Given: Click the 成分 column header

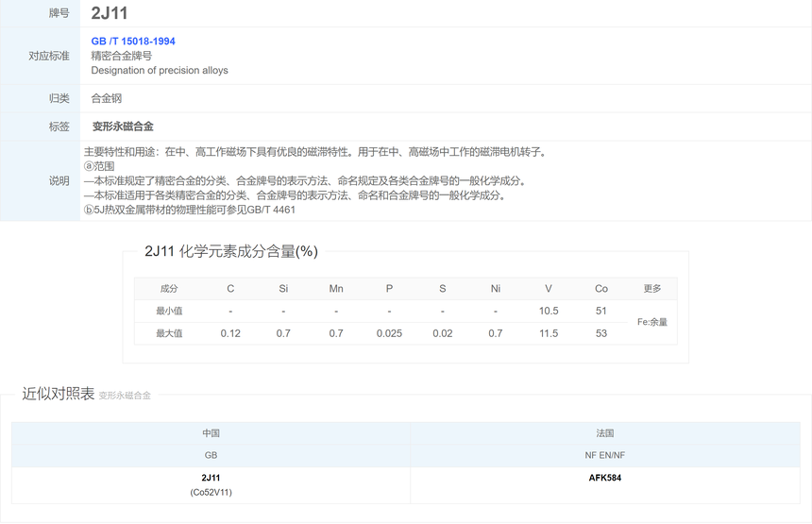Looking at the screenshot, I should [x=169, y=289].
